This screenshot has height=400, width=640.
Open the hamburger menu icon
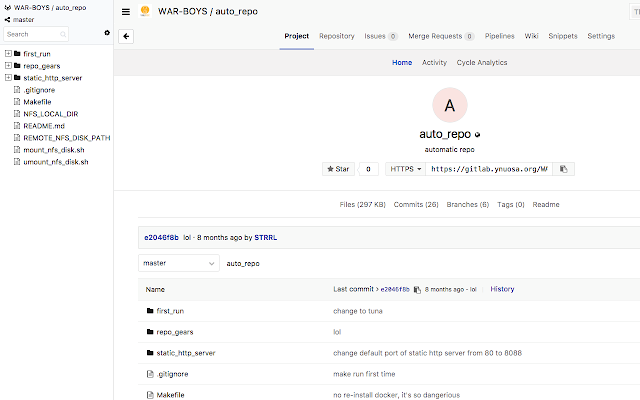126,12
